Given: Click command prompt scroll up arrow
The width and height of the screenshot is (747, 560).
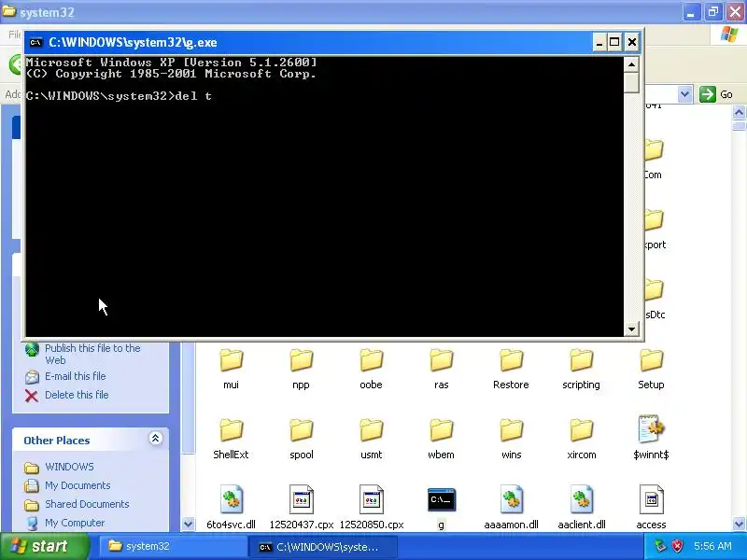Looking at the screenshot, I should click(x=631, y=64).
